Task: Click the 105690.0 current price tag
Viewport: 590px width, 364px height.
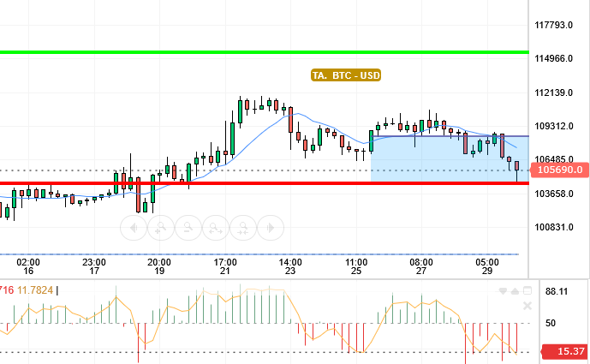Action: click(x=560, y=170)
